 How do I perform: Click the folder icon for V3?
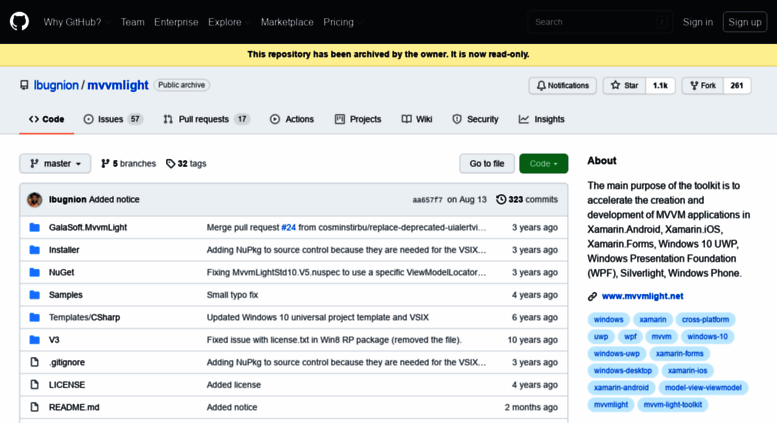[x=34, y=340]
